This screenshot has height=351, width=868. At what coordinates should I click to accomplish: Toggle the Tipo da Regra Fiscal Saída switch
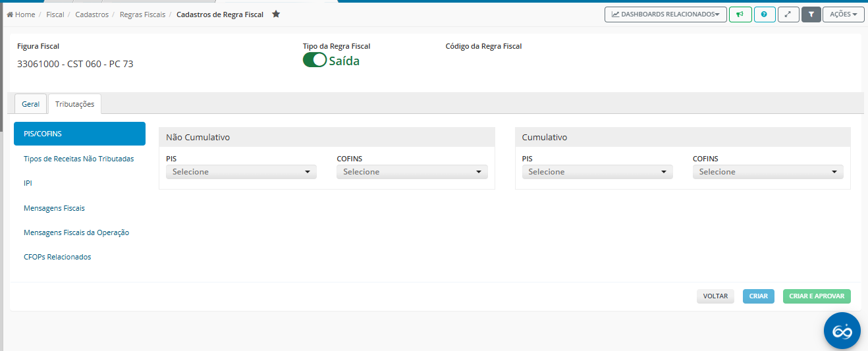coord(315,61)
